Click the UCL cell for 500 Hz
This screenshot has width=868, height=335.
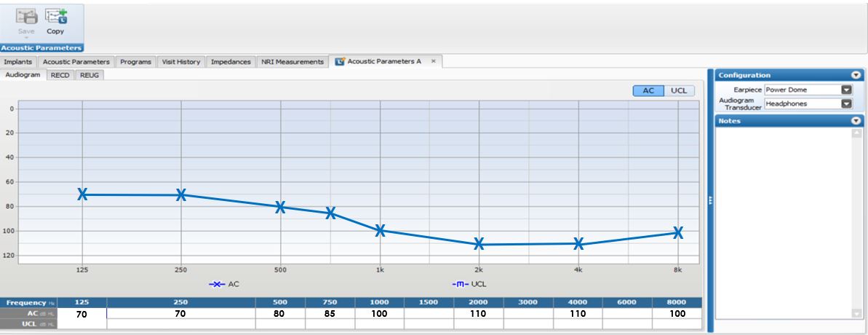(280, 324)
